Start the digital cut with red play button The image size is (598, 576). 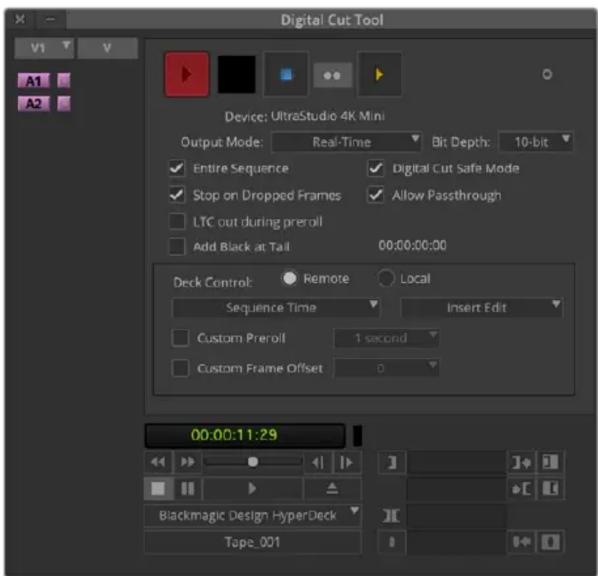tap(186, 74)
